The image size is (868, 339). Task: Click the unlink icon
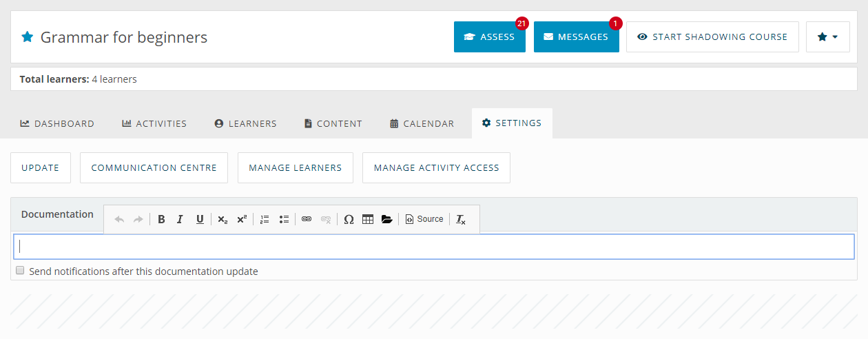click(x=326, y=219)
